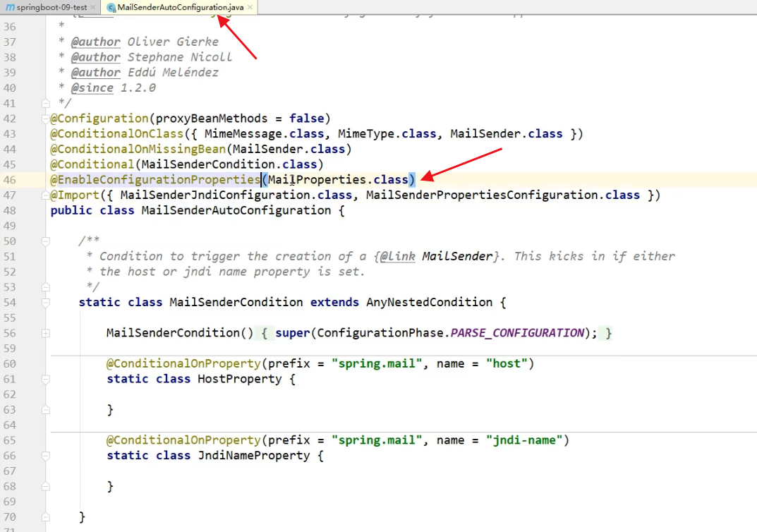Toggle the fold end marker at line 68
This screenshot has width=757, height=532.
point(45,486)
